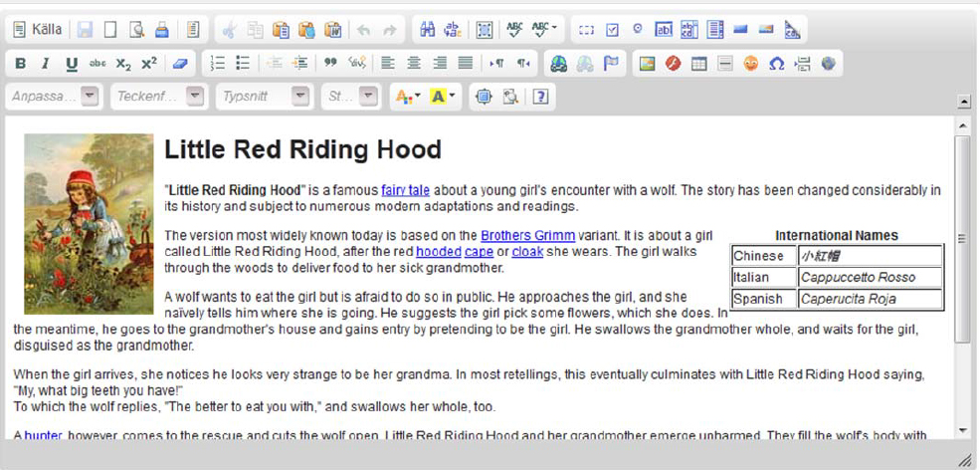Click the Källa source view button
This screenshot has width=980, height=470.
tap(38, 30)
